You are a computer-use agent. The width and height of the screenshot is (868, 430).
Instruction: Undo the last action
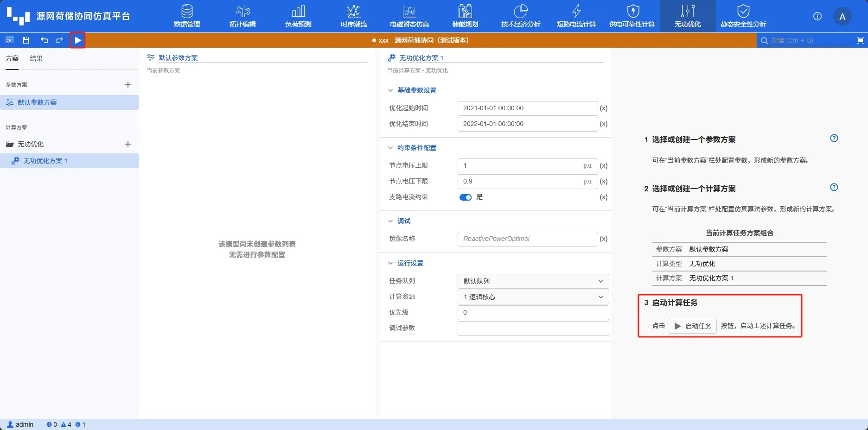tap(44, 40)
